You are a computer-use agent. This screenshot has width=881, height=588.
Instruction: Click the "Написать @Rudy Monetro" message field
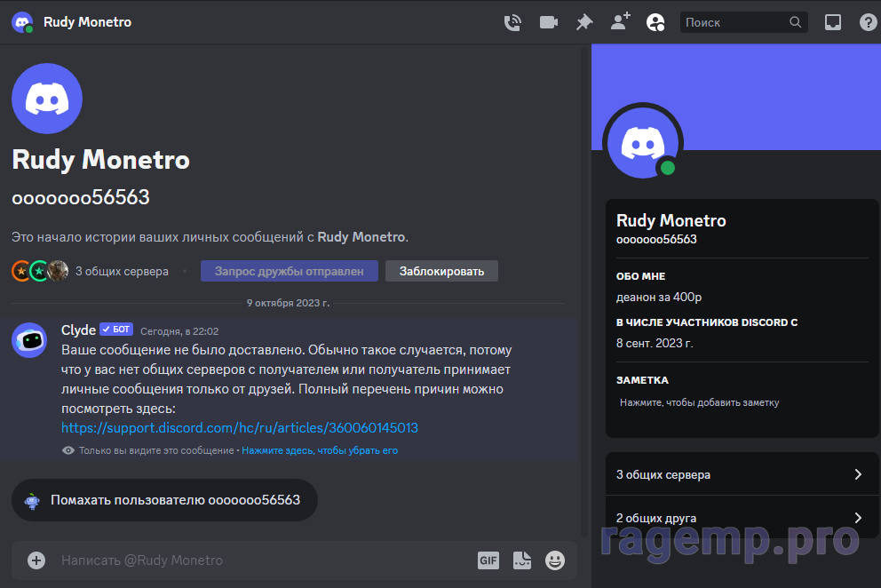[264, 560]
